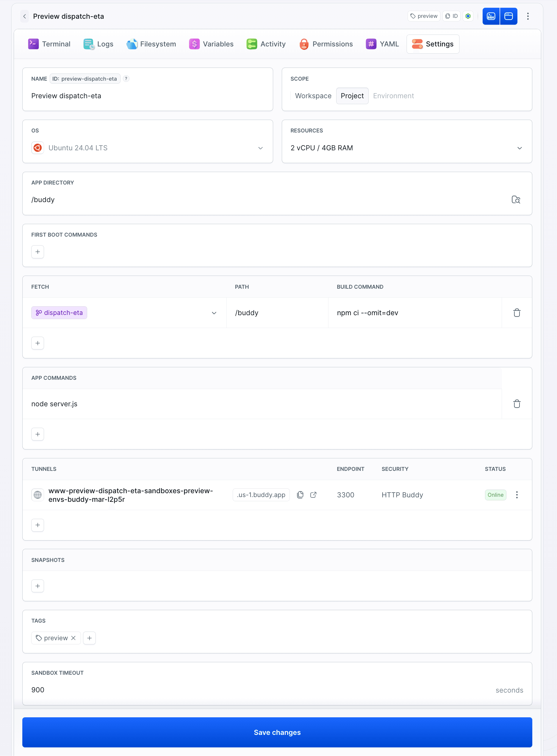Click the Ubuntu logo icon
The width and height of the screenshot is (557, 756).
pos(38,148)
